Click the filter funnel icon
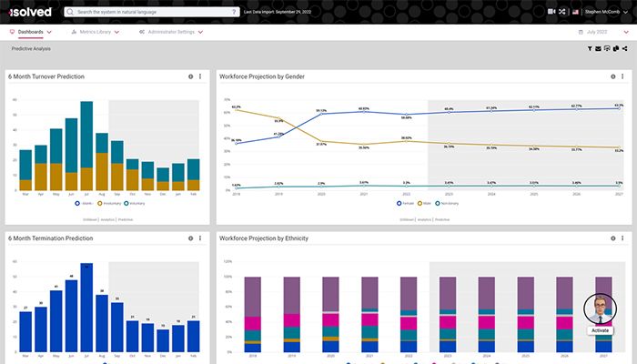637x364 pixels. [x=590, y=48]
